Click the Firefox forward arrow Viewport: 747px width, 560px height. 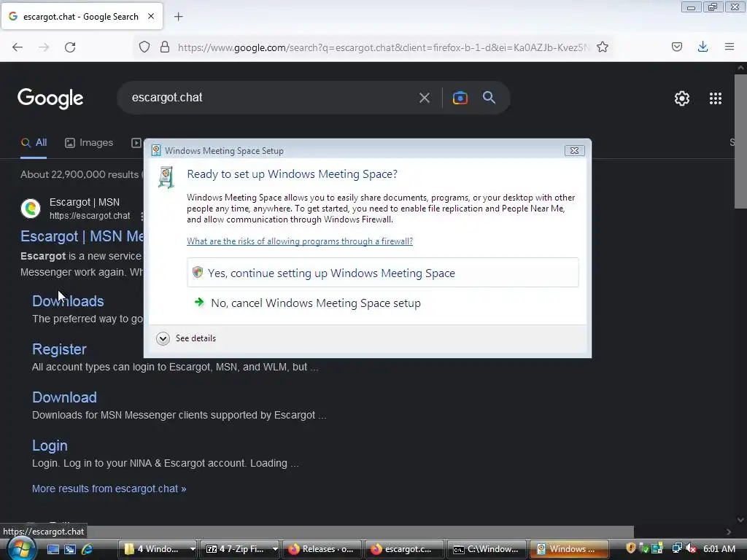coord(44,47)
